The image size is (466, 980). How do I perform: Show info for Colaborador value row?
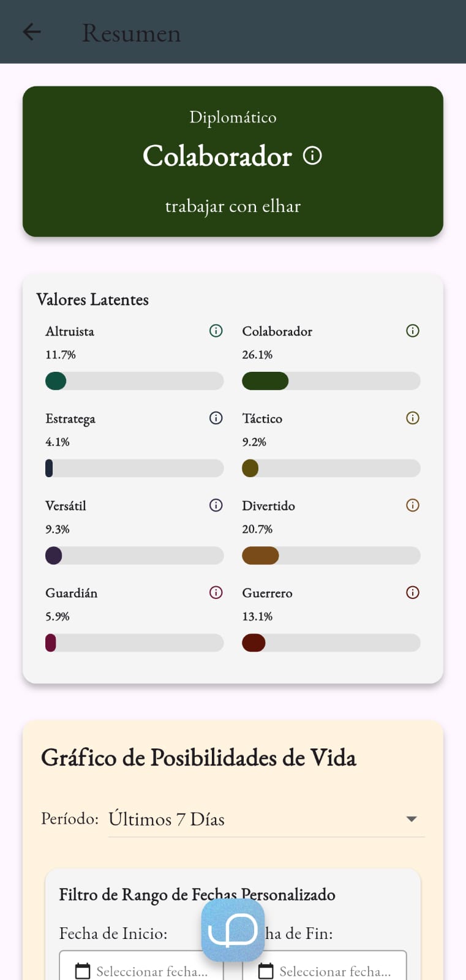click(413, 331)
